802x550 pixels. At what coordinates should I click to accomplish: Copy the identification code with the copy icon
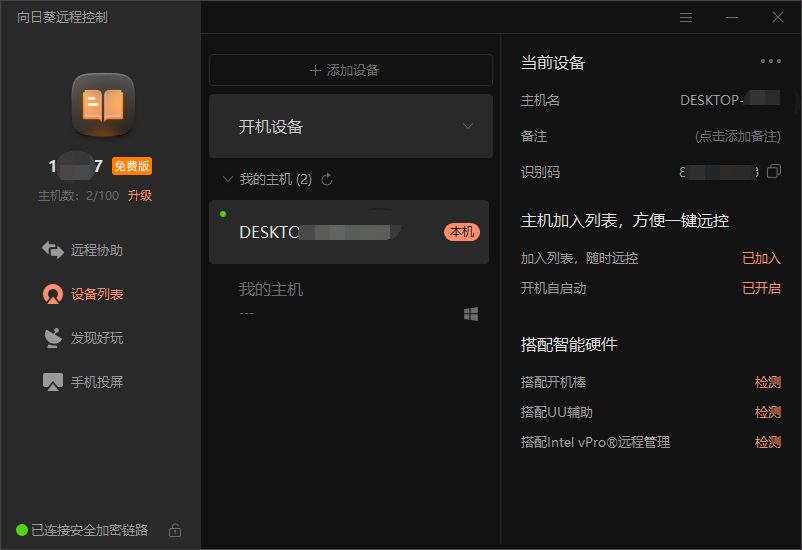point(773,172)
